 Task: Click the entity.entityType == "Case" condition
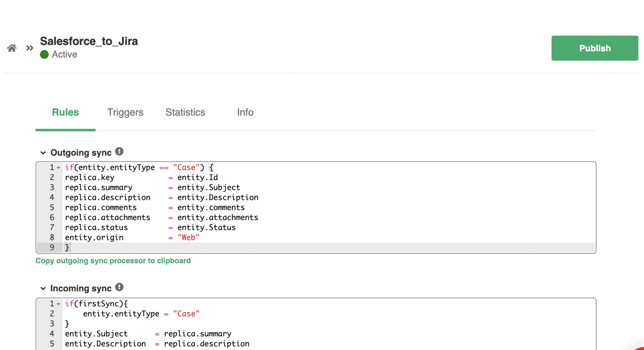point(139,167)
